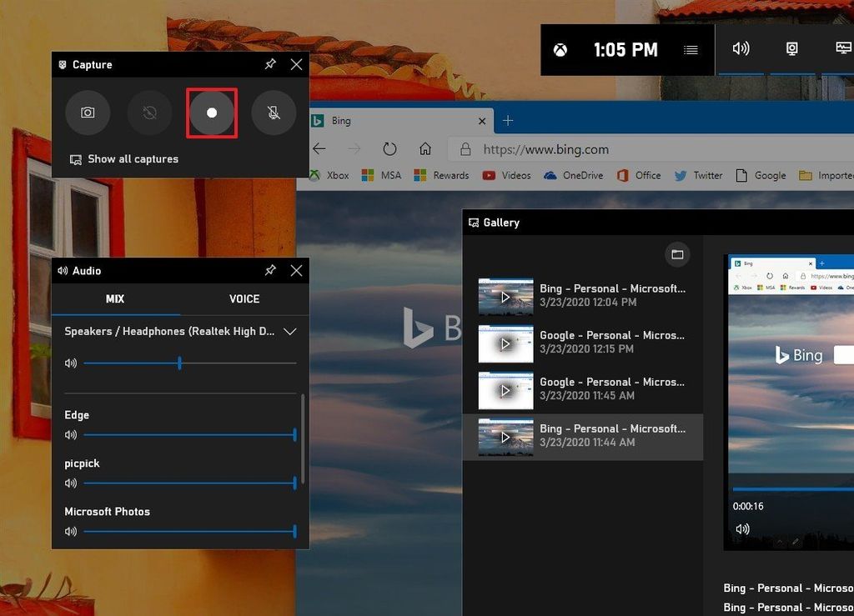Open Show all captures
The height and width of the screenshot is (616, 854).
click(124, 159)
